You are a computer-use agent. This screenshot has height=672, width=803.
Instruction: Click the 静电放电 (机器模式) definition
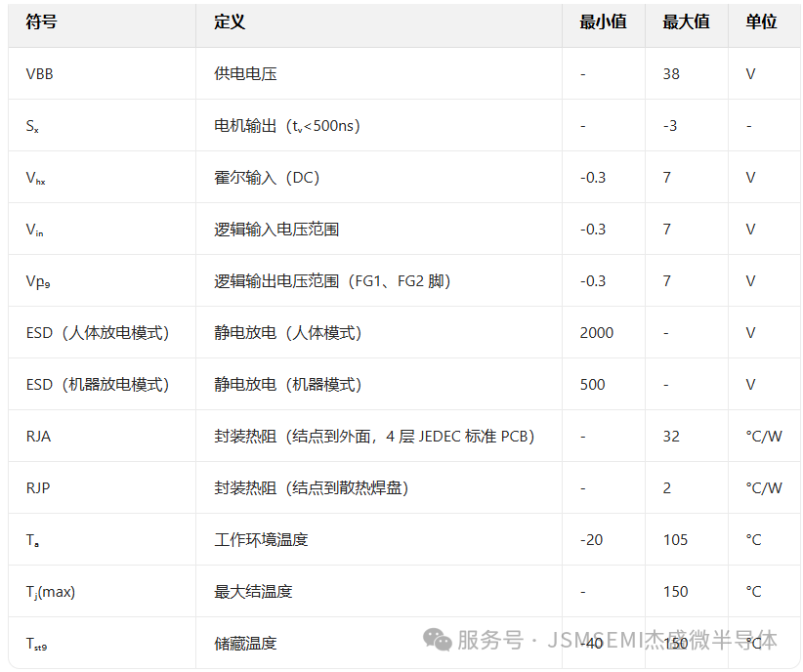(288, 385)
